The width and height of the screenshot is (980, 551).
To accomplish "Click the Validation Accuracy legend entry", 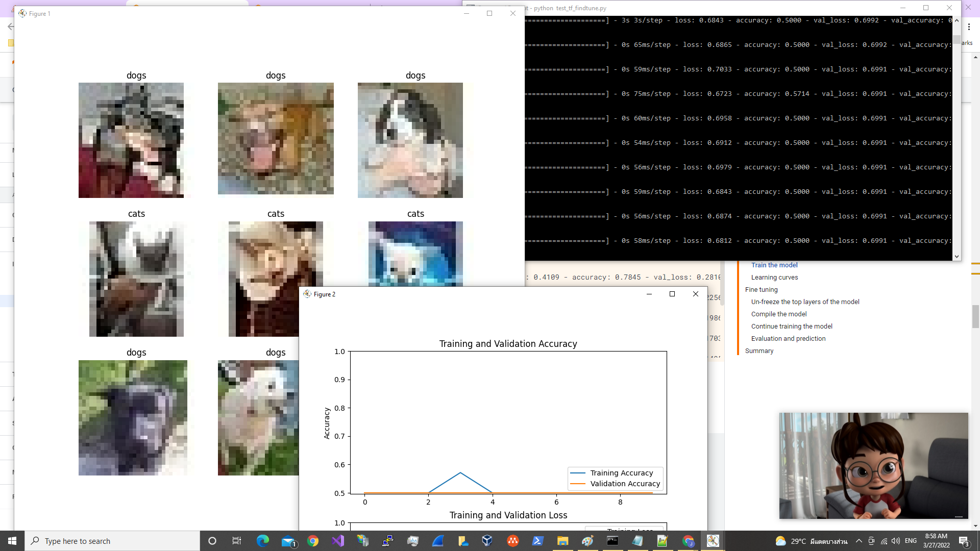I will 616,484.
